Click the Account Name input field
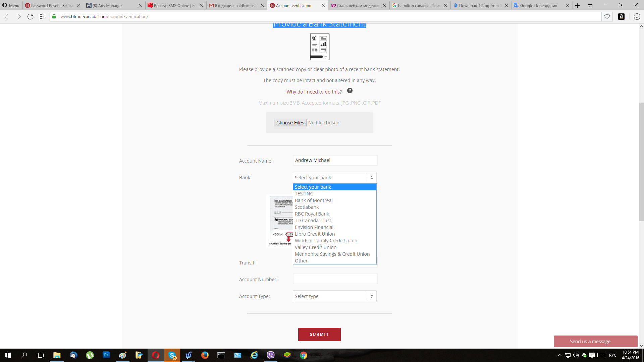 (335, 160)
